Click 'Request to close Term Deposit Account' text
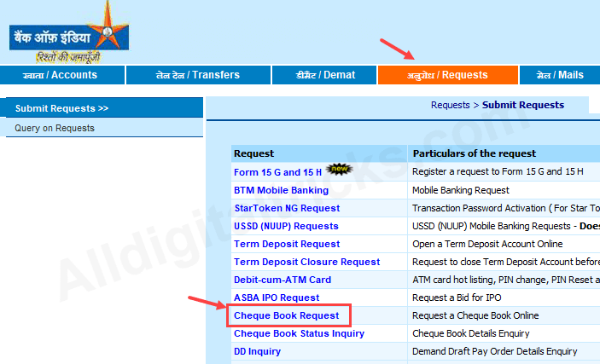 (x=506, y=262)
